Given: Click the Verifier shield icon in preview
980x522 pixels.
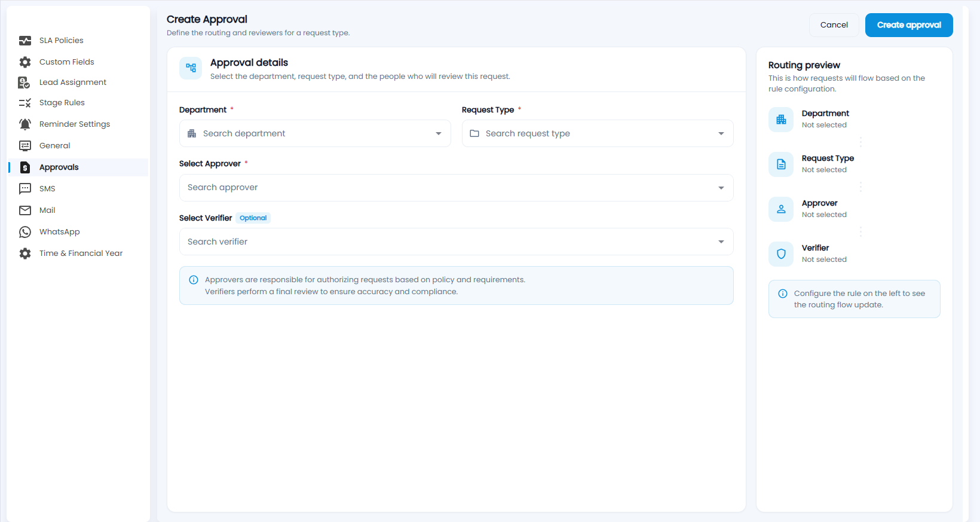Looking at the screenshot, I should point(781,254).
